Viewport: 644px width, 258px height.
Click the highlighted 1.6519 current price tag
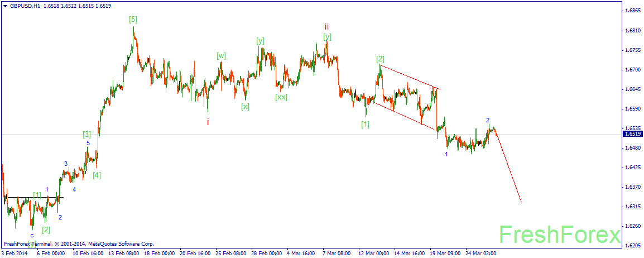pyautogui.click(x=632, y=134)
